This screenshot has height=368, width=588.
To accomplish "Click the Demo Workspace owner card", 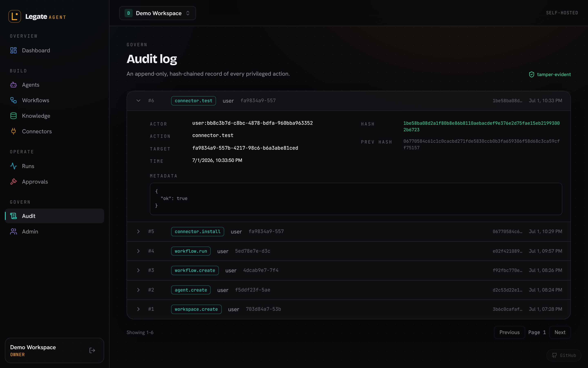I will click(55, 350).
